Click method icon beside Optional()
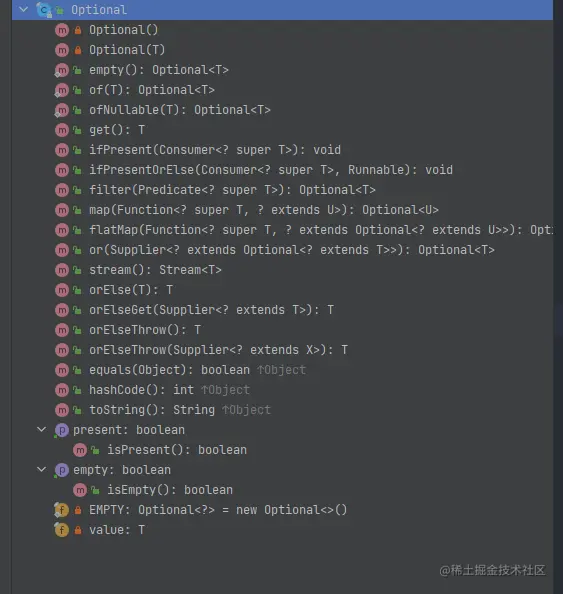 (62, 30)
